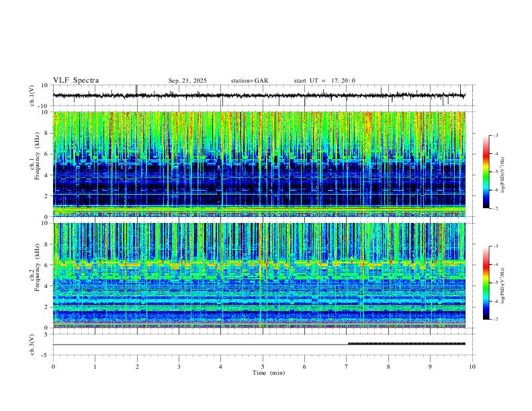Click the time axis tick label "0"
The image size is (532, 411).
[x=53, y=367]
